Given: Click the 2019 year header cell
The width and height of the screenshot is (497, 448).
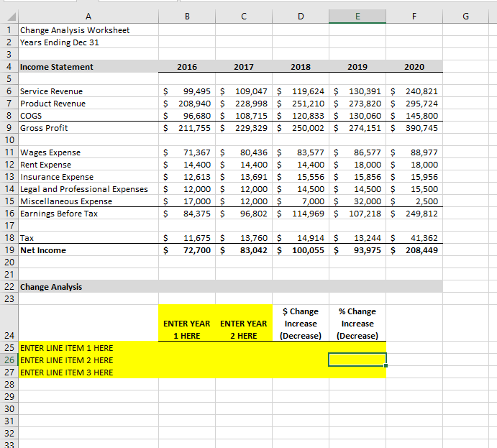Looking at the screenshot, I should [x=357, y=67].
